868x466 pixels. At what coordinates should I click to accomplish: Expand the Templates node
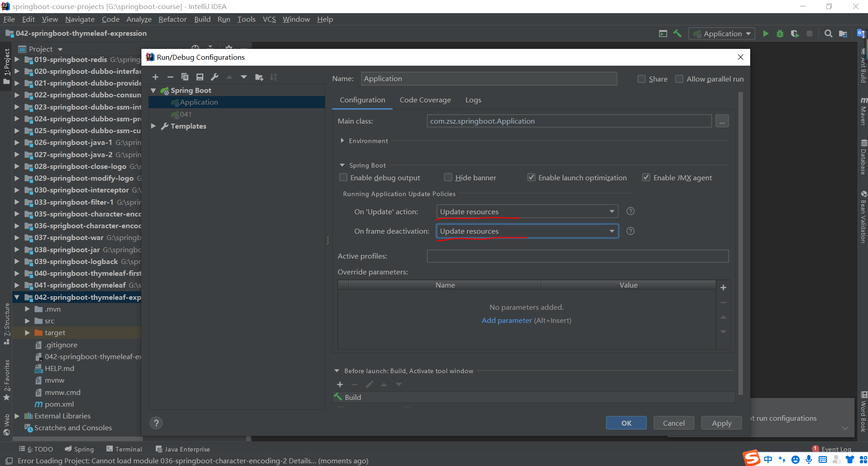[154, 126]
